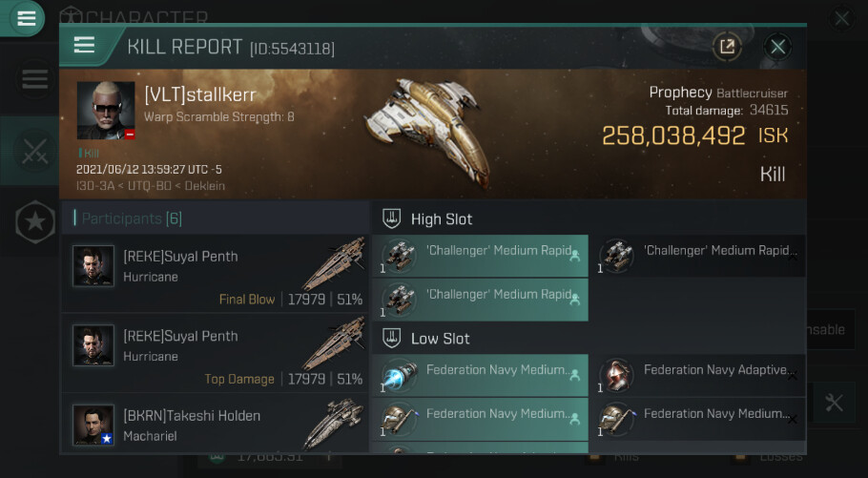The image size is (868, 478).
Task: Select the crossed swords sidebar icon
Action: coord(35,150)
